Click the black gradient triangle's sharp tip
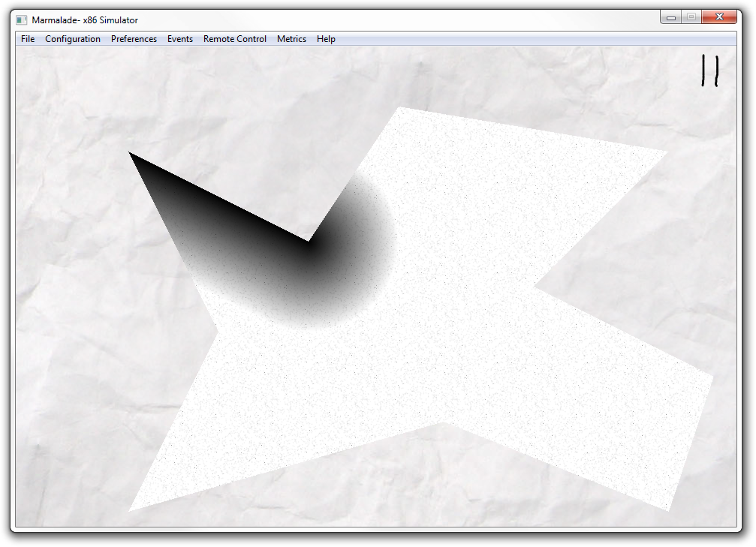756x547 pixels. (130, 153)
